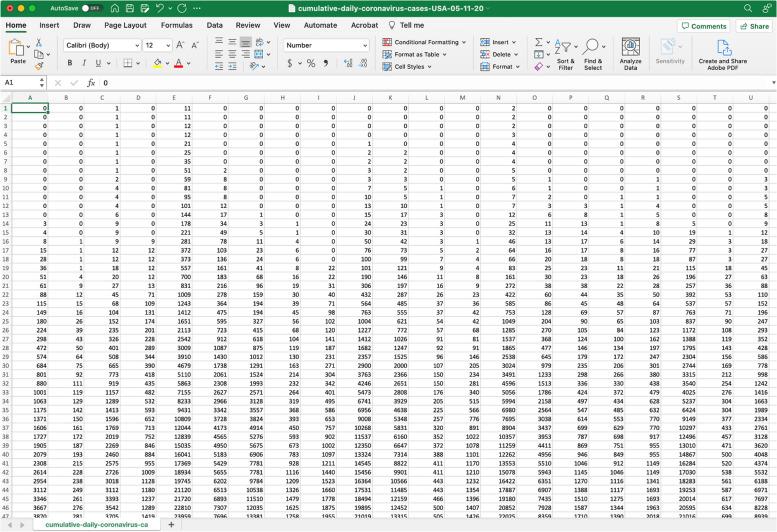Toggle bold formatting
777x532 pixels.
pyautogui.click(x=71, y=63)
